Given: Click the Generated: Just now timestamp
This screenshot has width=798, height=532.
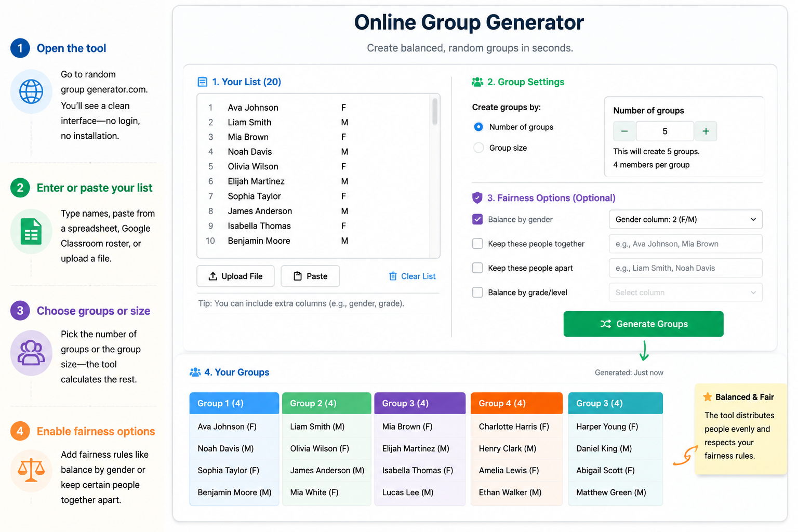Looking at the screenshot, I should [629, 373].
